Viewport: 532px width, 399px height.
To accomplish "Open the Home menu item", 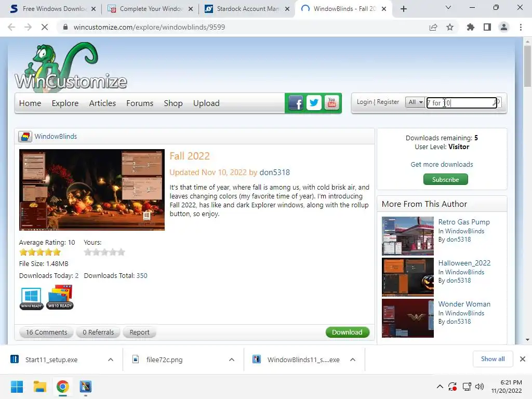I will pos(30,103).
